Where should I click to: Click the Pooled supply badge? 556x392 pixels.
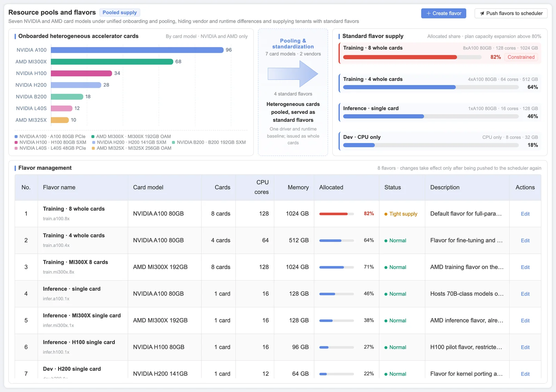120,12
